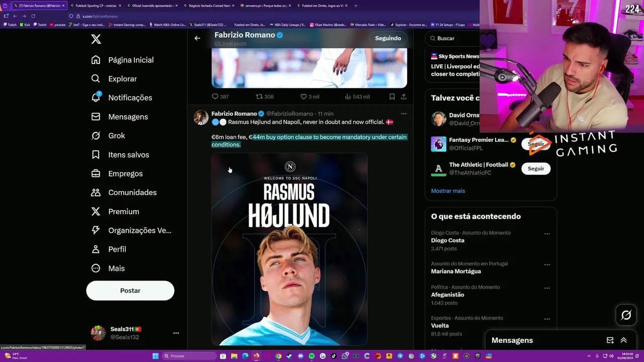Toggle the Seguindo follow state for Fabrizio Romano
The image size is (644, 362).
pyautogui.click(x=388, y=38)
